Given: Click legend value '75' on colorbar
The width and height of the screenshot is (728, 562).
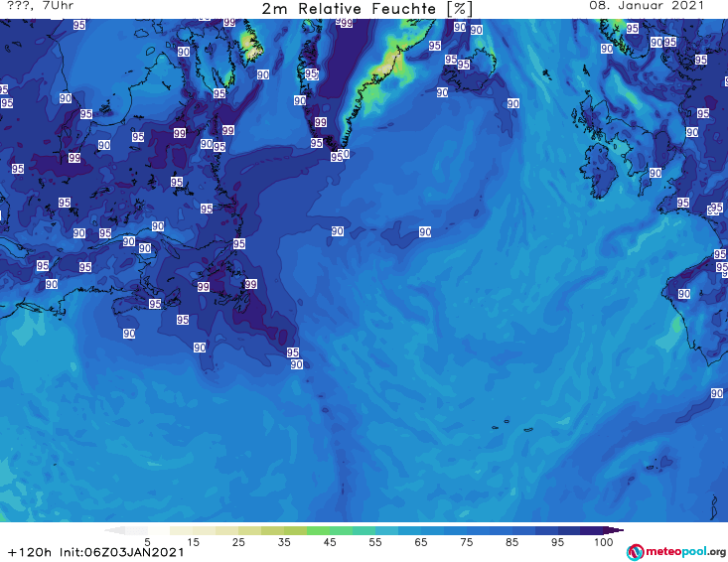Looking at the screenshot, I should click(x=466, y=542).
